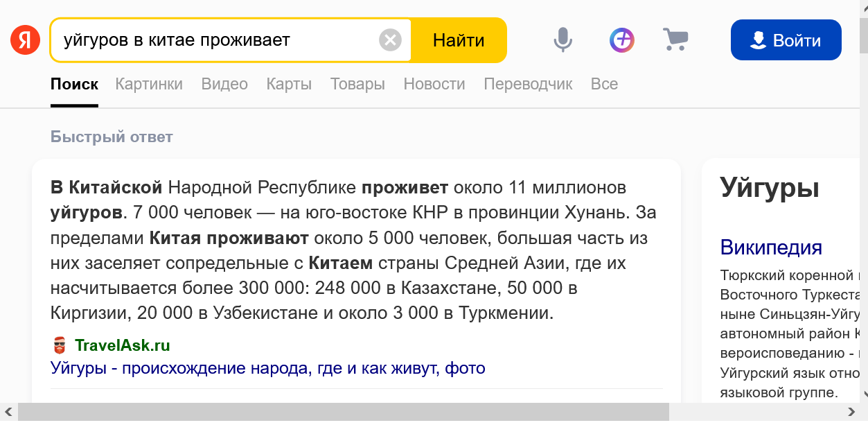Click the Найти search button
This screenshot has height=425, width=868.
pyautogui.click(x=459, y=40)
